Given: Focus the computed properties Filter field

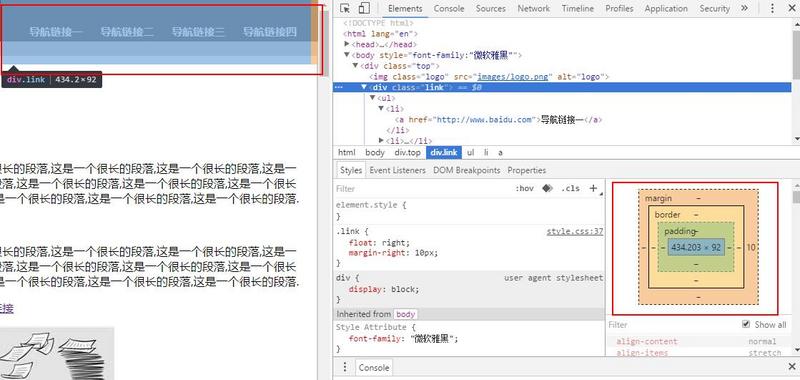Looking at the screenshot, I should pos(671,325).
